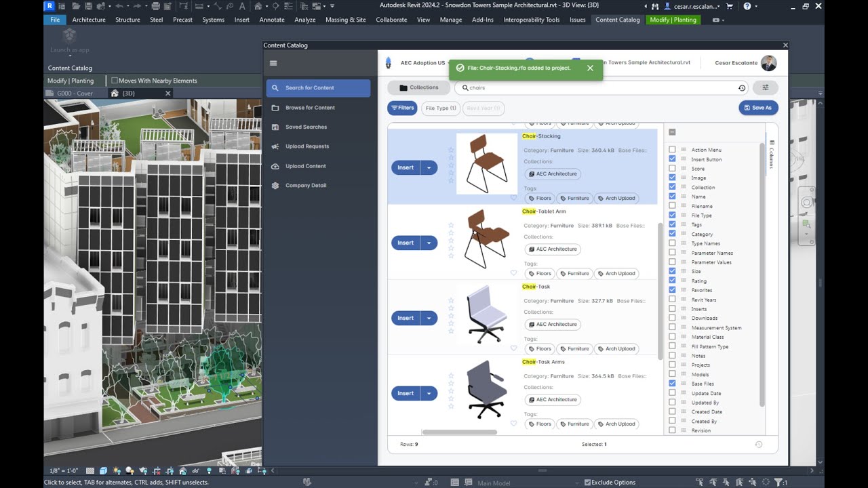Switch to the G000 - Cover view tab

click(75, 94)
